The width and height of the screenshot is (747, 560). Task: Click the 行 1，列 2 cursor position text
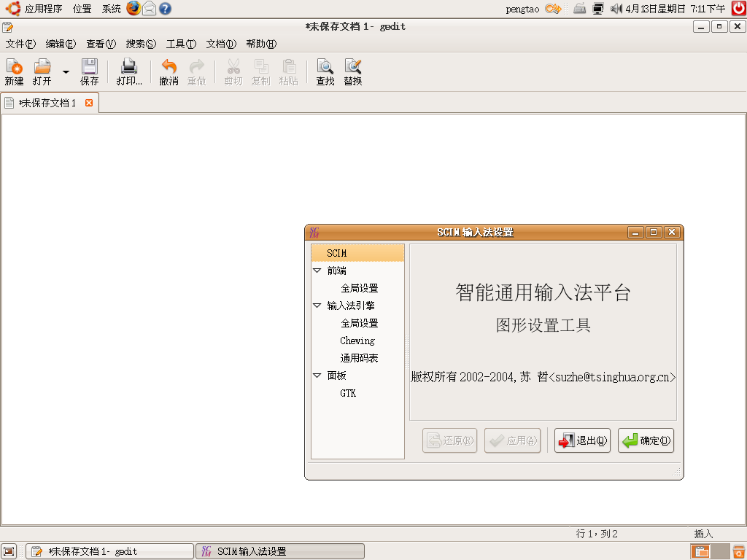coord(597,534)
